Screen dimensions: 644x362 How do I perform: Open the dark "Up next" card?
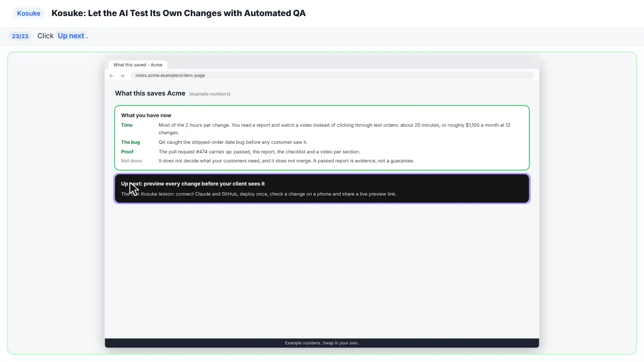pos(322,189)
